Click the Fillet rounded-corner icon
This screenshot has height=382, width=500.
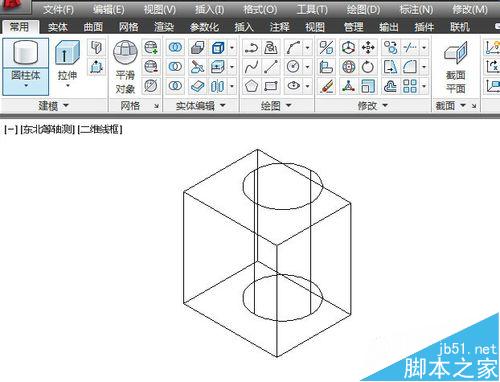click(x=410, y=67)
